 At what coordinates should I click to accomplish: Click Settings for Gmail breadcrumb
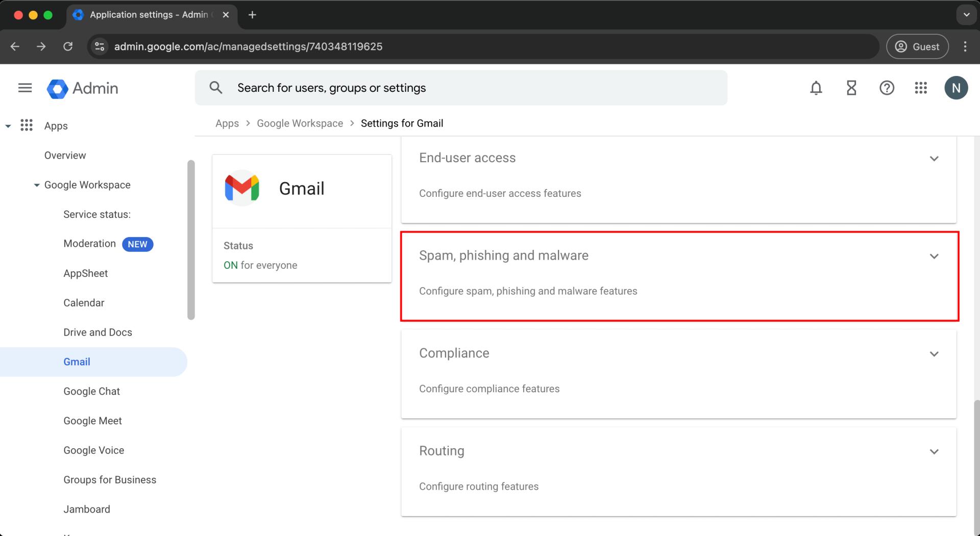[x=402, y=123]
